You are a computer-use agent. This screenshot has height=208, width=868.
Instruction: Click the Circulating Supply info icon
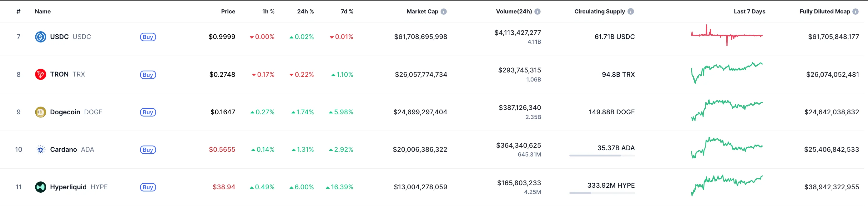[x=631, y=12]
